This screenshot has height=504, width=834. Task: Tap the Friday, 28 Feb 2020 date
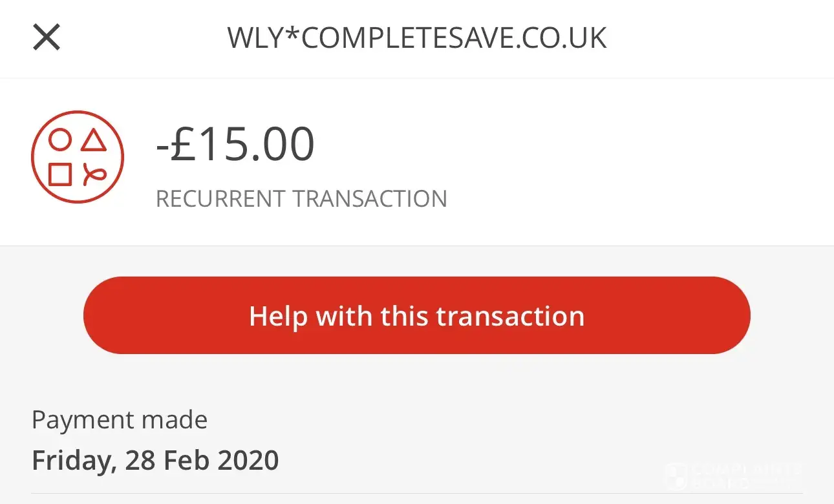[155, 460]
